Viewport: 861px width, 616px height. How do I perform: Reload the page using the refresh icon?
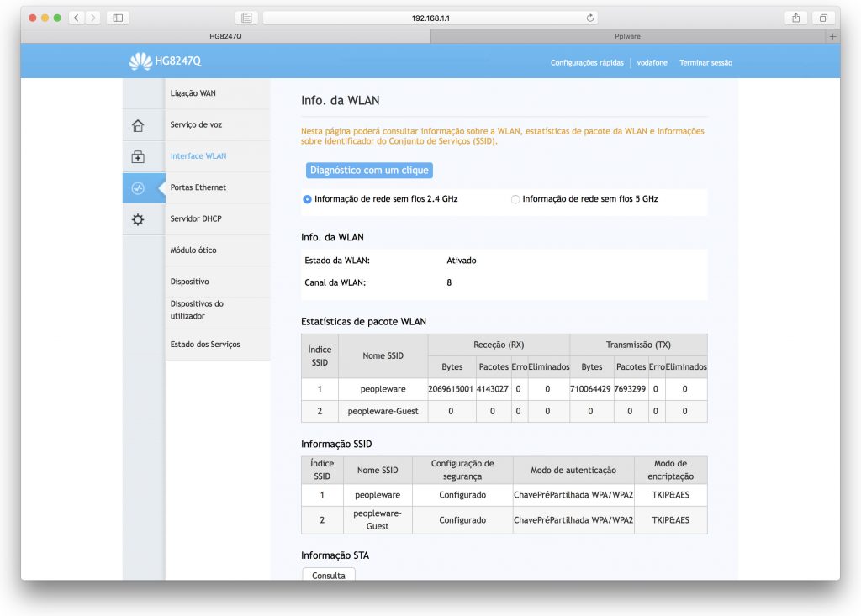tap(590, 18)
